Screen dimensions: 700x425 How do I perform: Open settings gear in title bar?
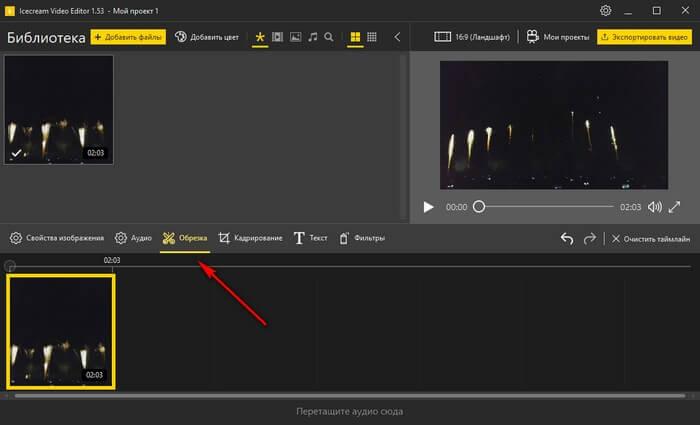click(x=605, y=10)
